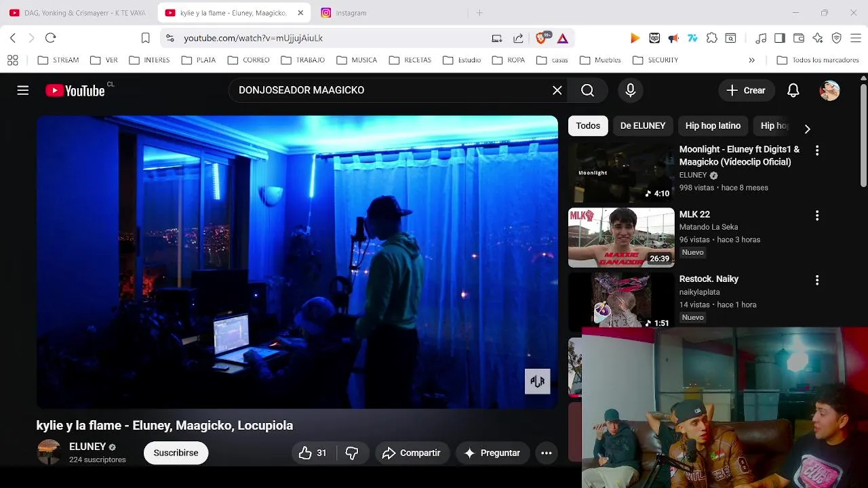Click the install/cast screen icon in address bar

click(497, 38)
